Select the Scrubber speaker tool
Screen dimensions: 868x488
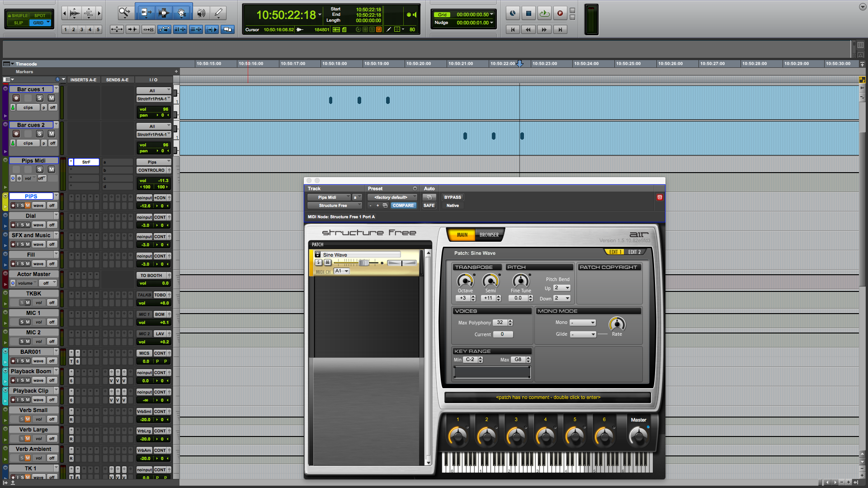click(201, 13)
